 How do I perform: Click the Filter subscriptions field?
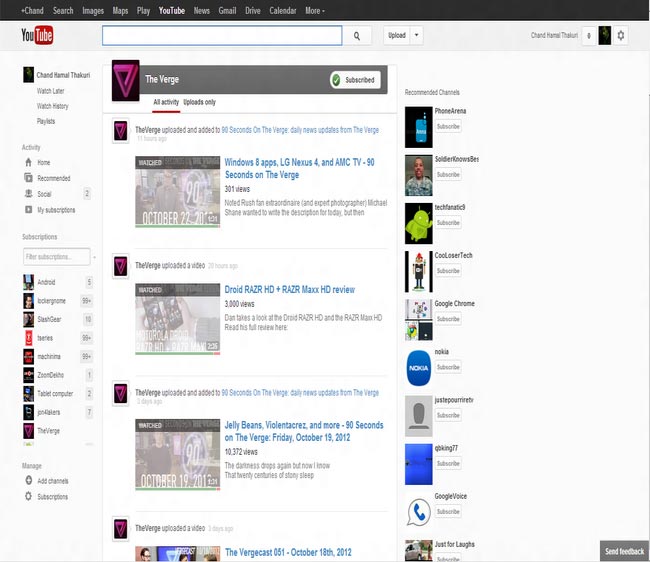click(57, 257)
